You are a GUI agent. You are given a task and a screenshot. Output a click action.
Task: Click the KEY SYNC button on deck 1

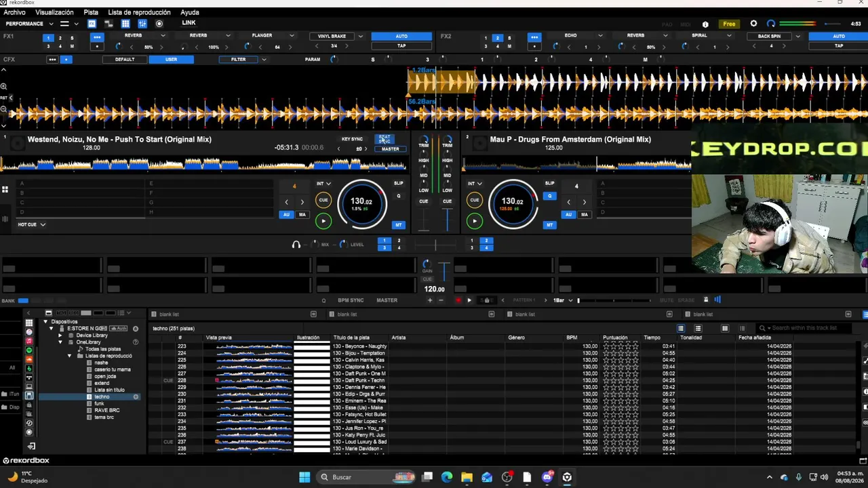tap(352, 139)
